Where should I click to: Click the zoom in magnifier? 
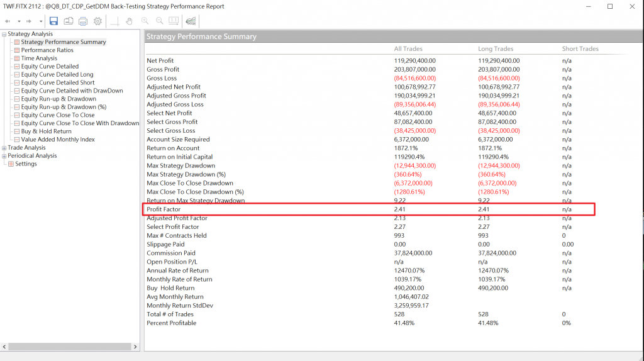tap(145, 21)
